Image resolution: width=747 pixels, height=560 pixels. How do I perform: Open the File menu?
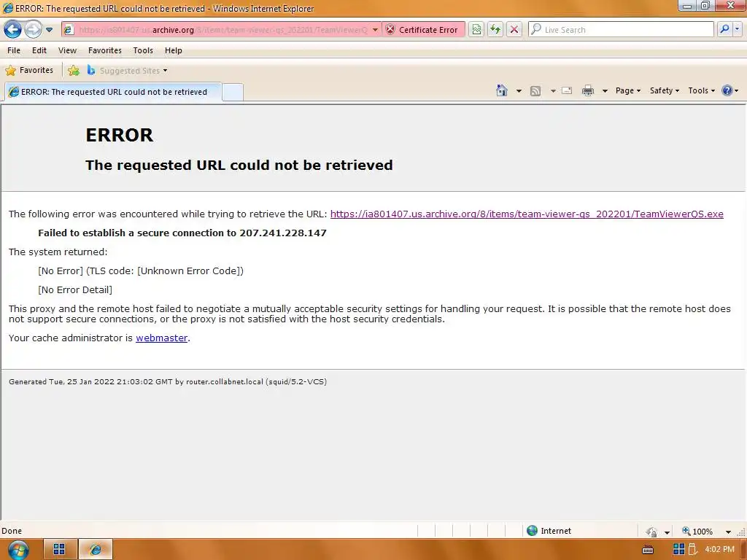14,50
